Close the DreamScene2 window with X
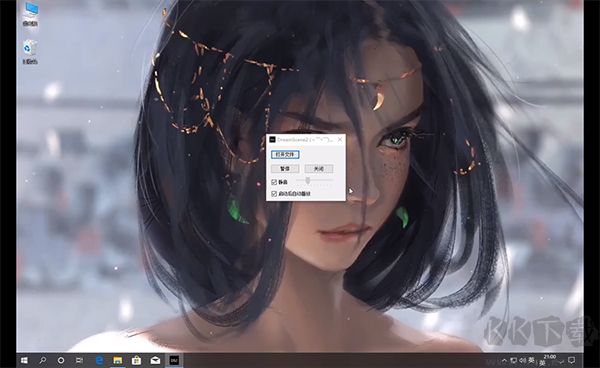 (x=340, y=140)
